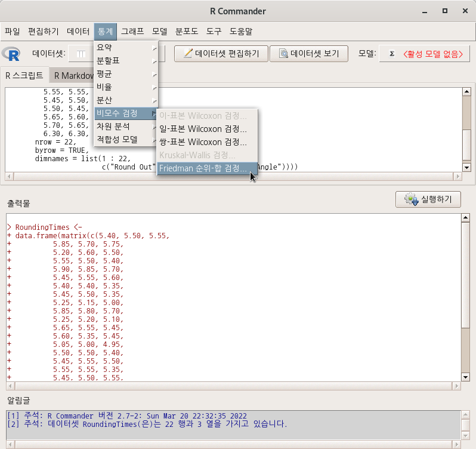Expand the 분산 submenu
The width and height of the screenshot is (476, 449).
pyautogui.click(x=126, y=100)
